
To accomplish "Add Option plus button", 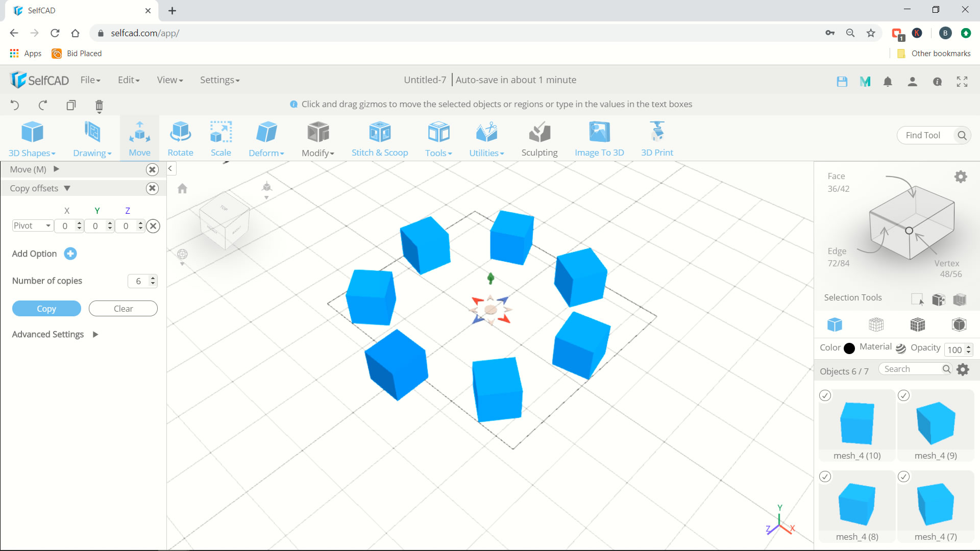I will point(70,254).
